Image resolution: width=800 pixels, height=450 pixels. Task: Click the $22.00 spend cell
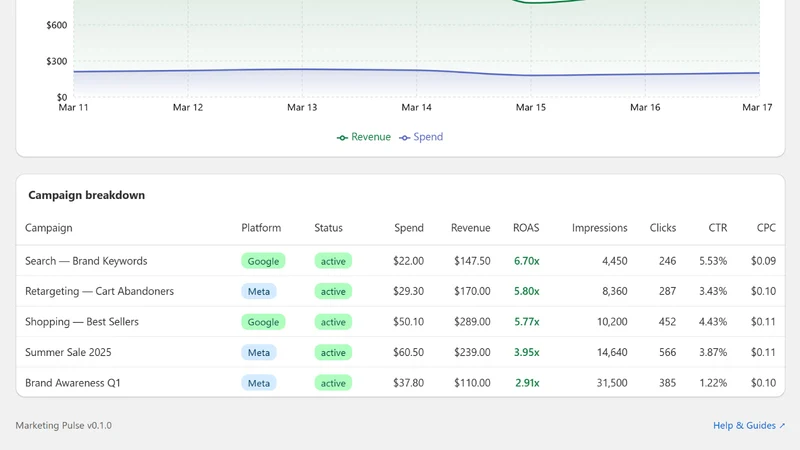408,261
